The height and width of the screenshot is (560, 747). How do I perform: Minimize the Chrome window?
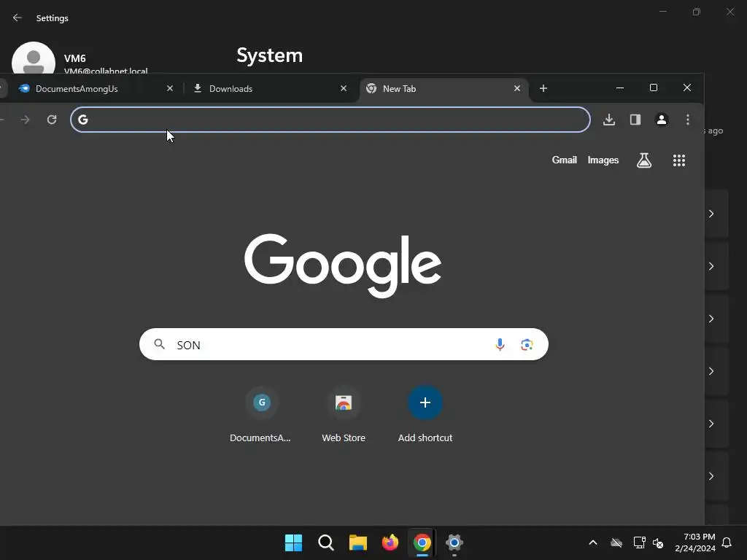pos(620,88)
